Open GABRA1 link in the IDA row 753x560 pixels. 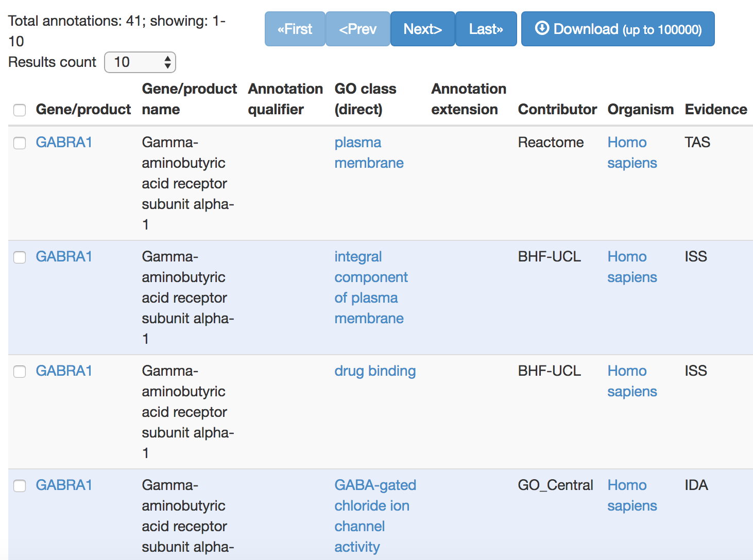click(x=64, y=485)
